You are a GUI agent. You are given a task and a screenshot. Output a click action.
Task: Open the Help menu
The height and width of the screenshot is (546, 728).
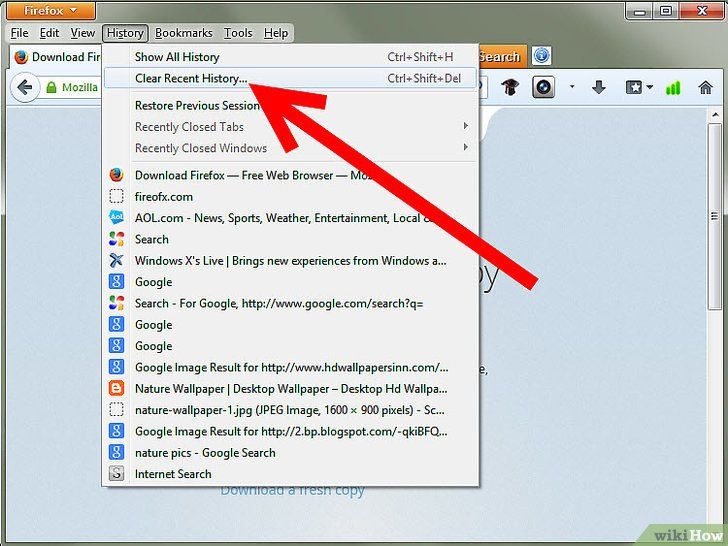click(276, 33)
